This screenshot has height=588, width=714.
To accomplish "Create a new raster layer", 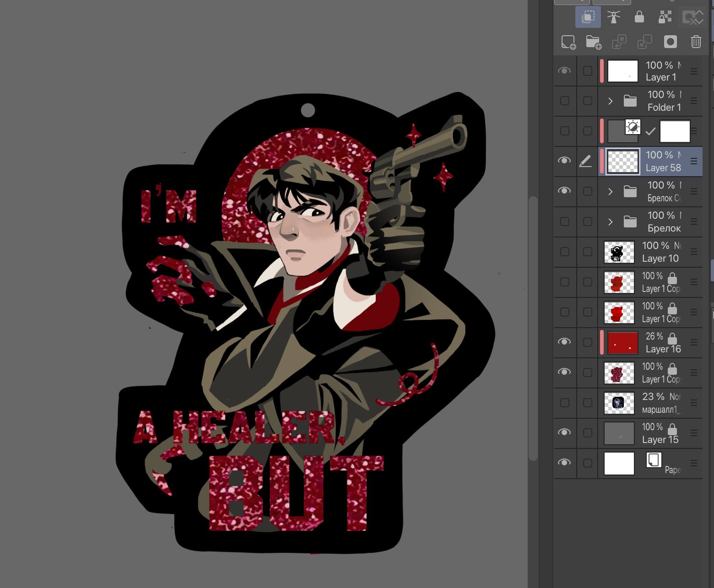I will [x=568, y=42].
